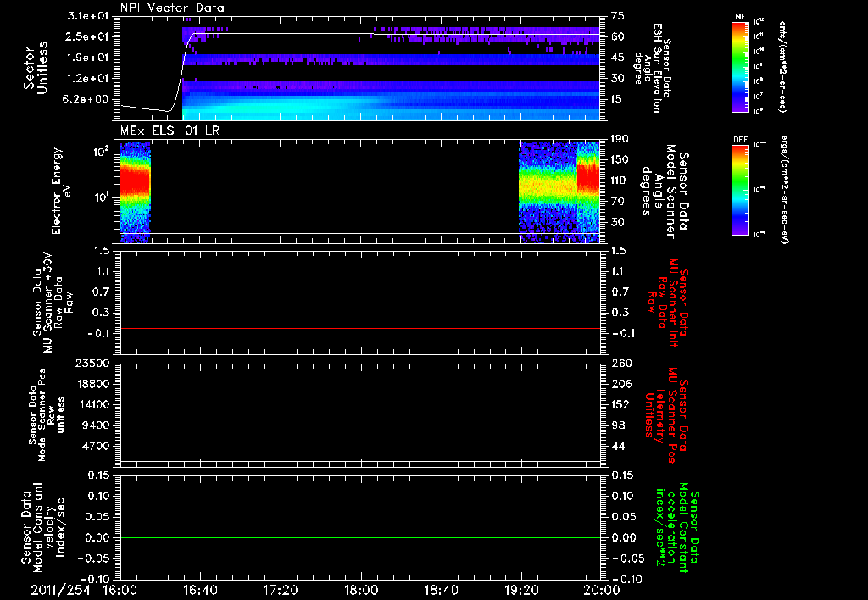Click the '4700' scanner position tick value
This screenshot has height=600, width=868.
tap(95, 446)
